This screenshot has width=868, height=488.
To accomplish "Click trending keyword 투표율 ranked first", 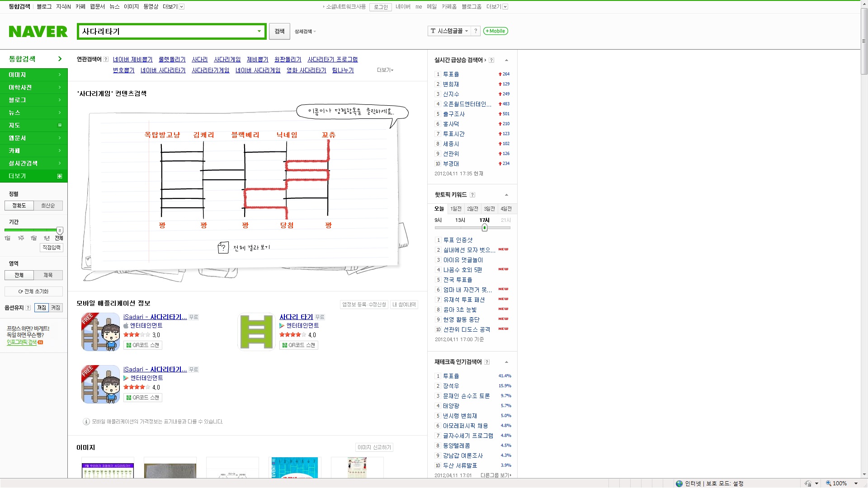I will coord(451,74).
